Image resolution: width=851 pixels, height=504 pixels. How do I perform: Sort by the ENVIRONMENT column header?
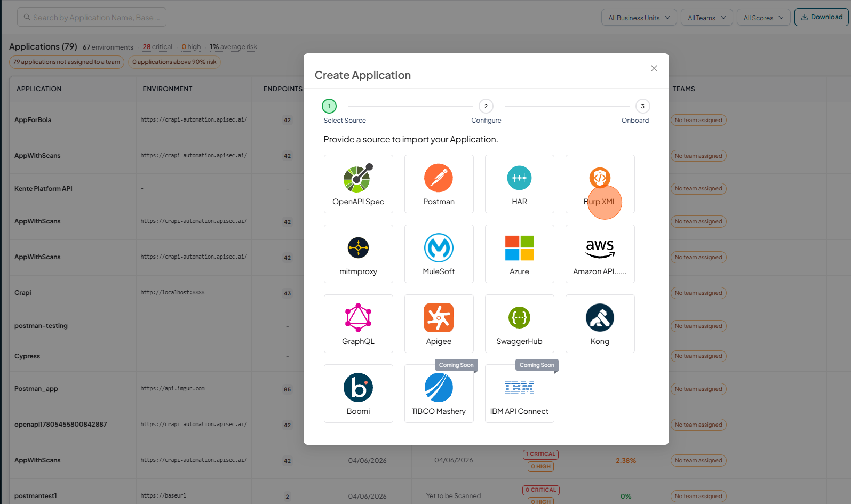[x=168, y=89]
